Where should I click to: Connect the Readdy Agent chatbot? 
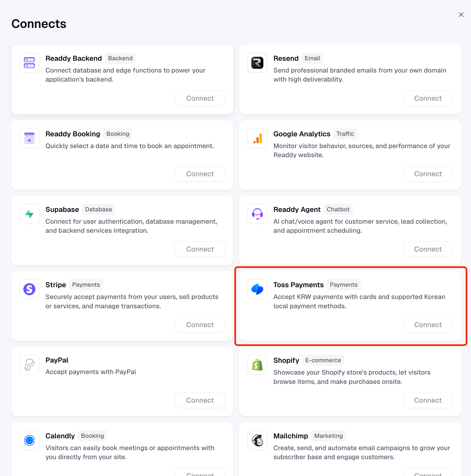coord(428,249)
